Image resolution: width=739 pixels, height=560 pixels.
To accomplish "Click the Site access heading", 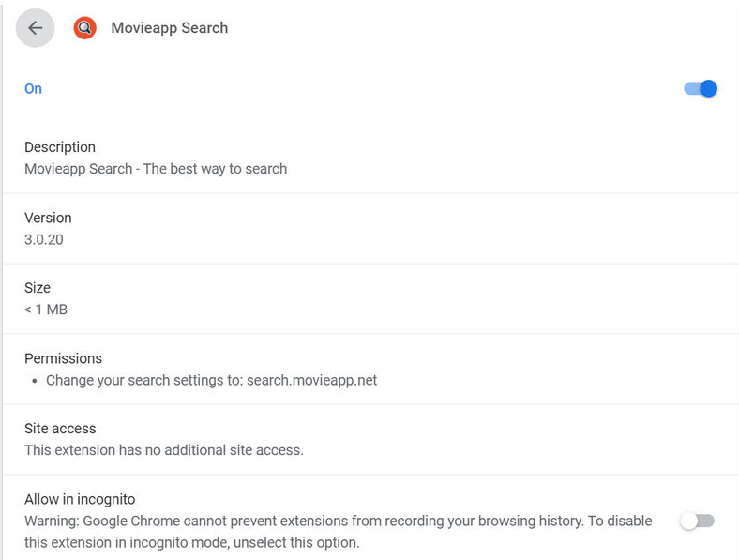I will coord(60,429).
